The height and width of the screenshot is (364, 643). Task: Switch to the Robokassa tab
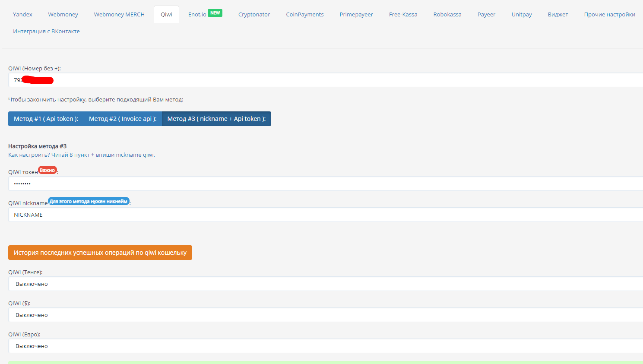(447, 14)
